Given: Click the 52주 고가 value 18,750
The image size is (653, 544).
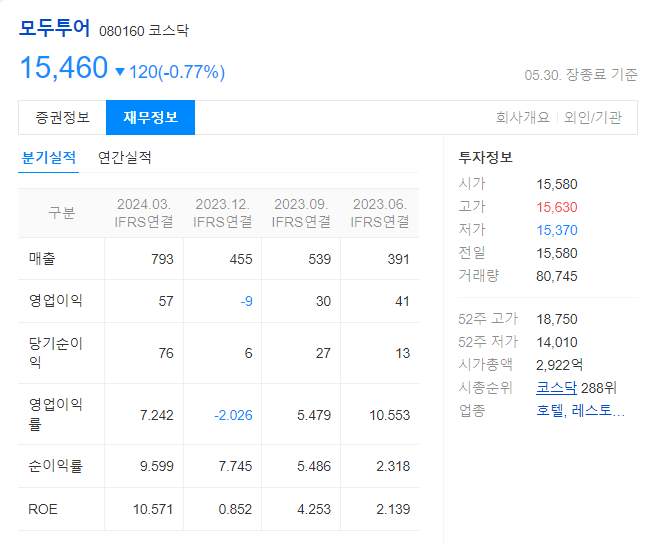Looking at the screenshot, I should coord(557,319).
